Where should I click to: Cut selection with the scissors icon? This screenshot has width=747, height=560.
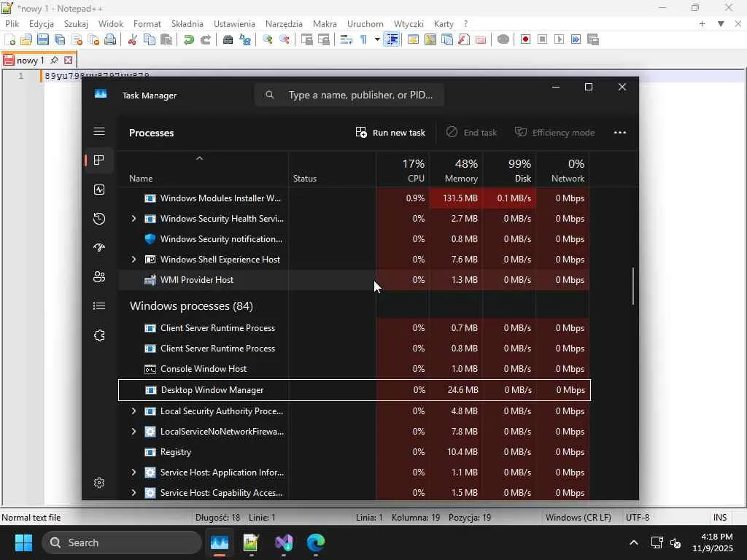point(133,39)
